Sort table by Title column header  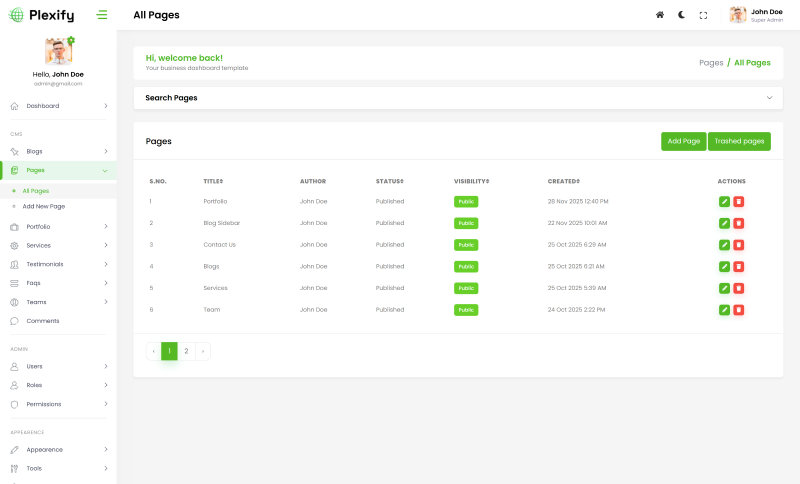213,181
